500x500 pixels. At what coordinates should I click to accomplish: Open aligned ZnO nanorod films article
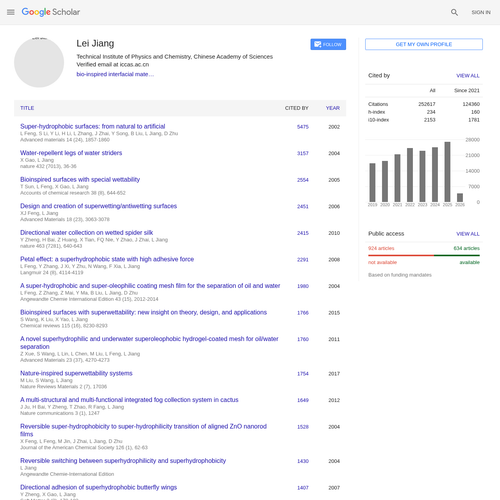tap(143, 430)
